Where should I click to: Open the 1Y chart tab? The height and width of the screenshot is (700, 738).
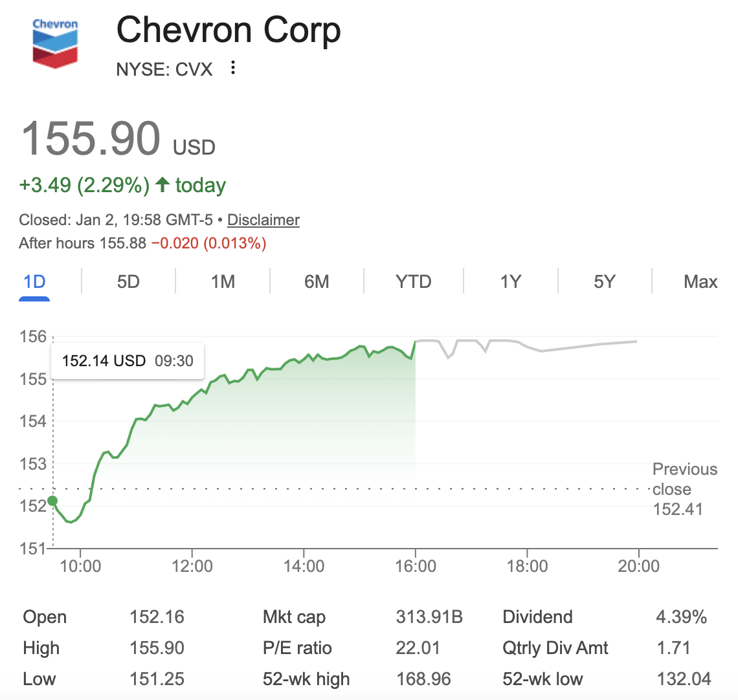(x=510, y=281)
